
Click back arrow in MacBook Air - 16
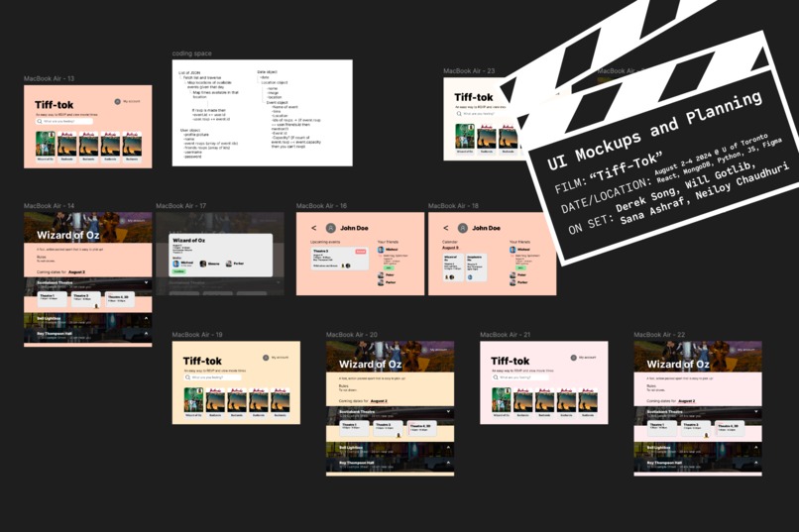pos(314,228)
